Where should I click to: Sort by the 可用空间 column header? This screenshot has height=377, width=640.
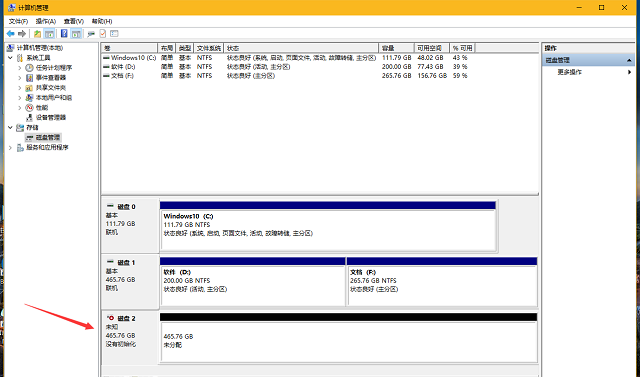coord(432,48)
